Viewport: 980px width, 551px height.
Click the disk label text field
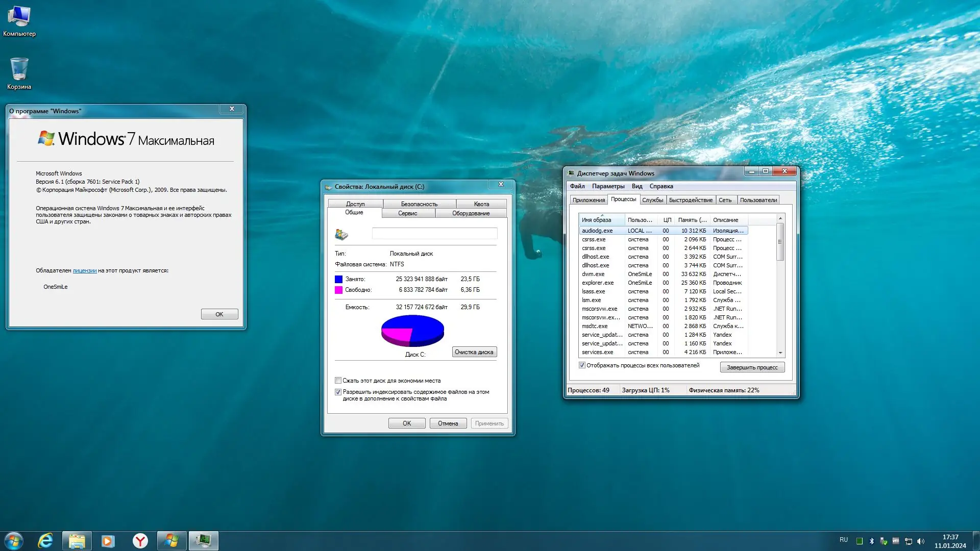point(434,234)
